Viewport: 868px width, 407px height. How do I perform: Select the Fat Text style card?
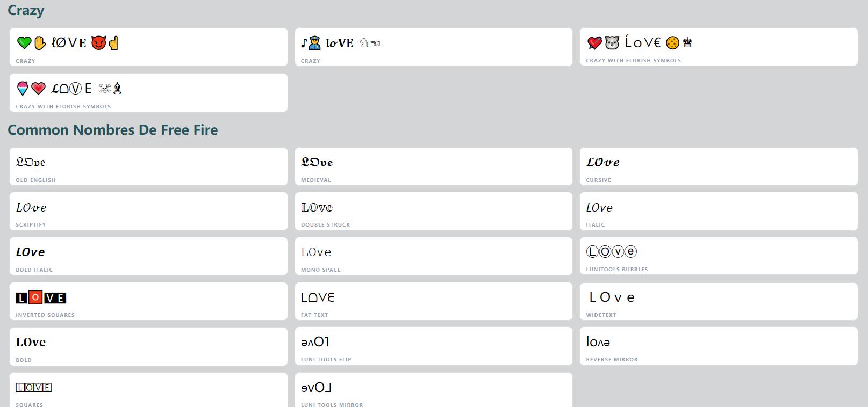pos(433,302)
